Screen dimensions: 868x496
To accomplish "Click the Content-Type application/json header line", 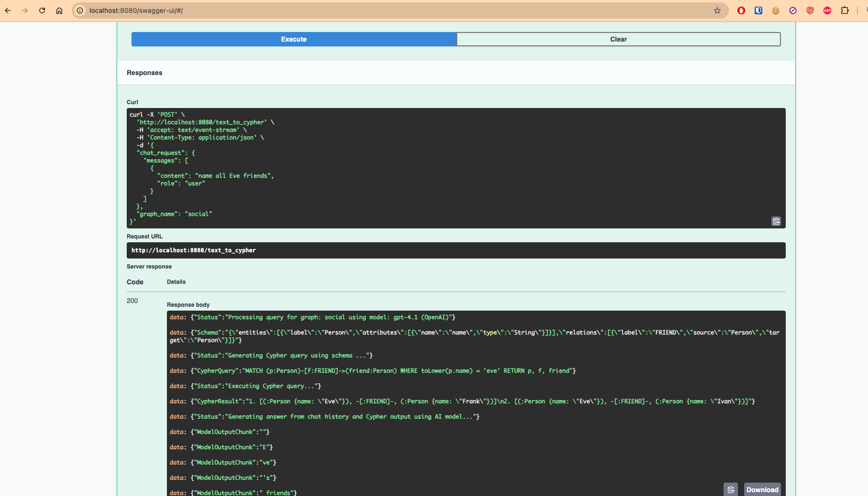I will pyautogui.click(x=200, y=138).
